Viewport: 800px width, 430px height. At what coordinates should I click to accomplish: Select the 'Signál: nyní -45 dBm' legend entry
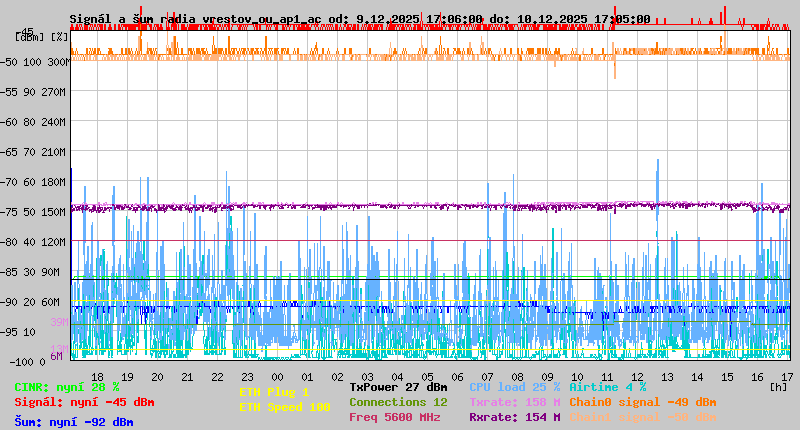point(84,402)
